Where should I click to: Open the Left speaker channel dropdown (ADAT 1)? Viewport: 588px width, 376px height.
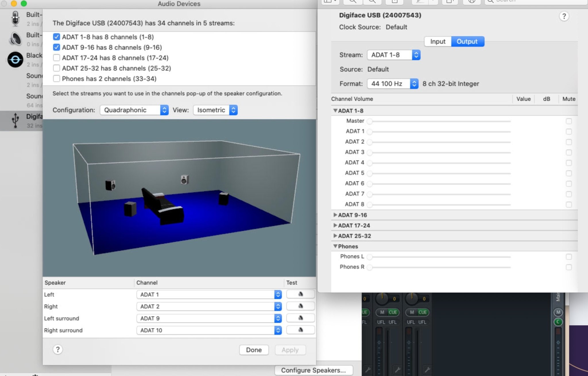(209, 294)
